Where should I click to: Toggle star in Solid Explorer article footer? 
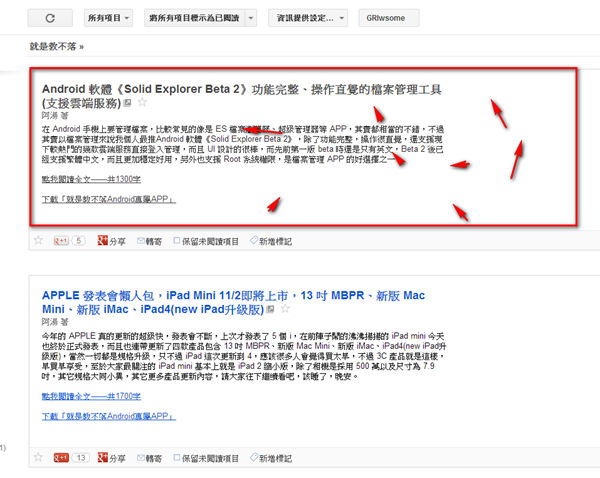pyautogui.click(x=38, y=240)
